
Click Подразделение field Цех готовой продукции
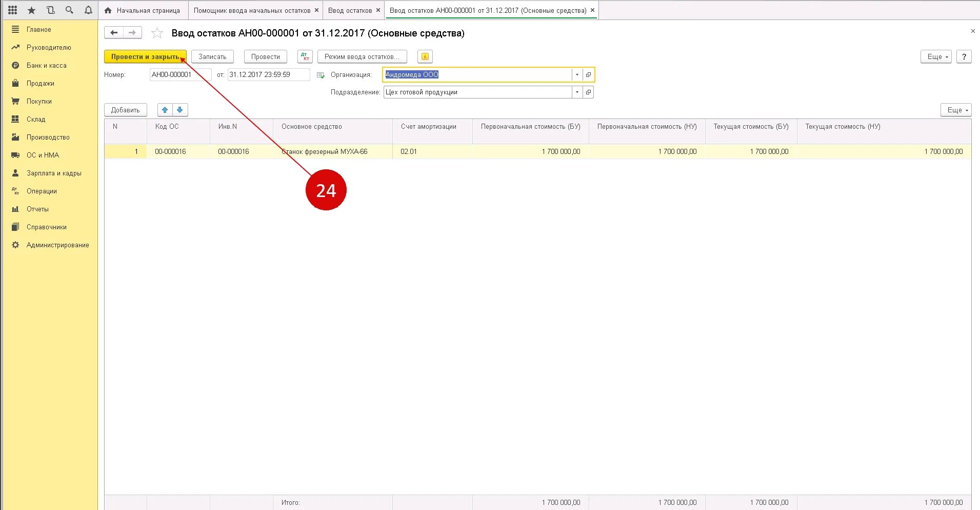click(477, 92)
